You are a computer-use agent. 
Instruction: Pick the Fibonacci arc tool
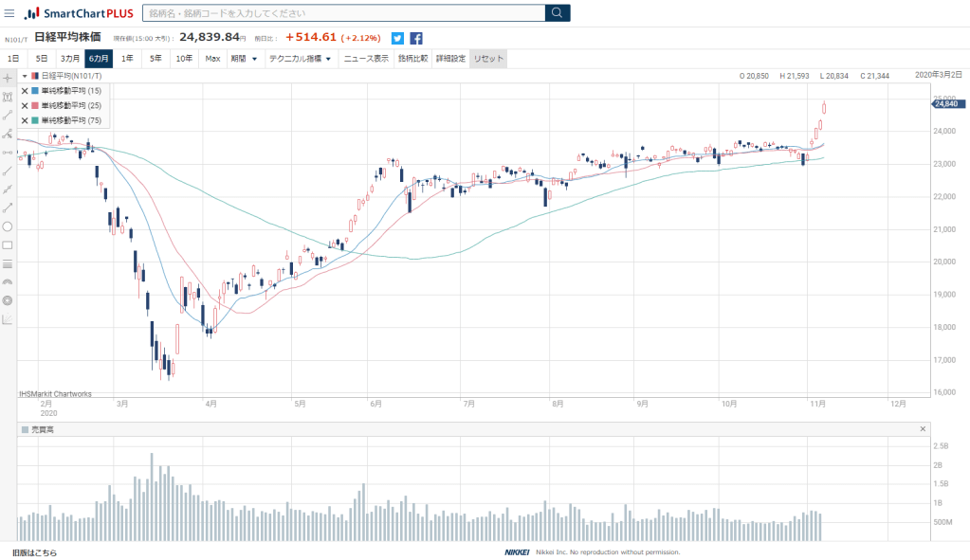pyautogui.click(x=8, y=281)
